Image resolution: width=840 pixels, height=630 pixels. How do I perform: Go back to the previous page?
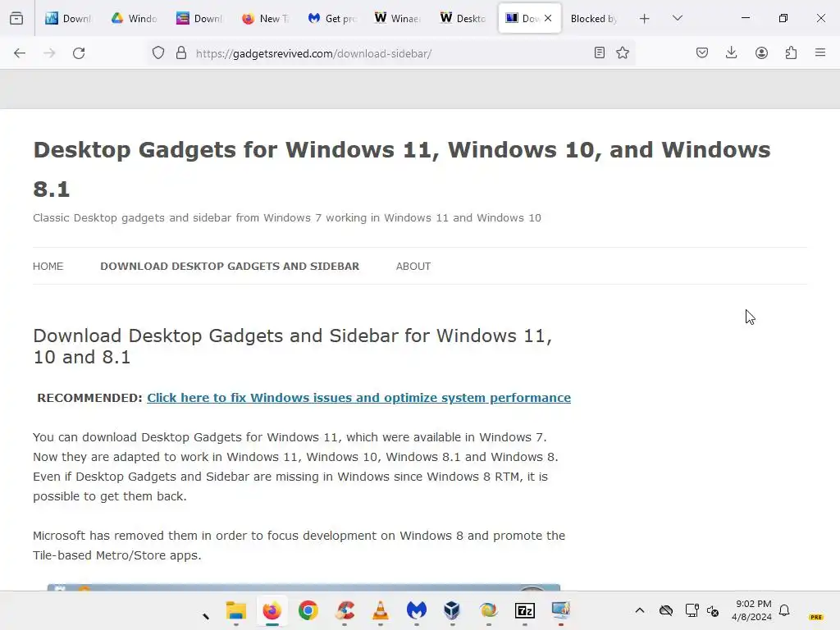20,53
